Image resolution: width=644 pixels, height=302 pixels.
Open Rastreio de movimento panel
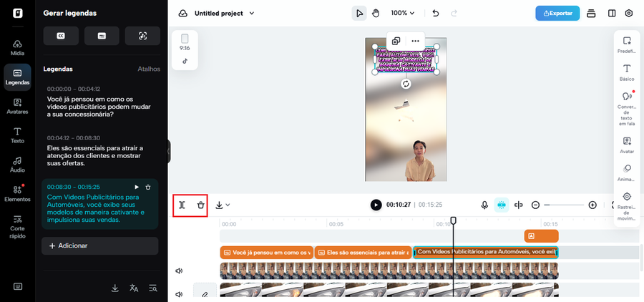[627, 206]
